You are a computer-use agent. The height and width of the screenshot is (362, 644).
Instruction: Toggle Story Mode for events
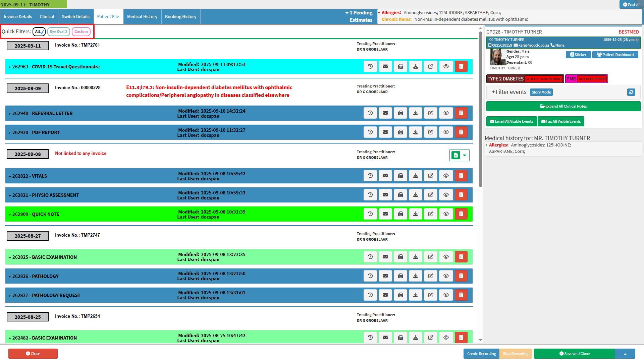[541, 92]
